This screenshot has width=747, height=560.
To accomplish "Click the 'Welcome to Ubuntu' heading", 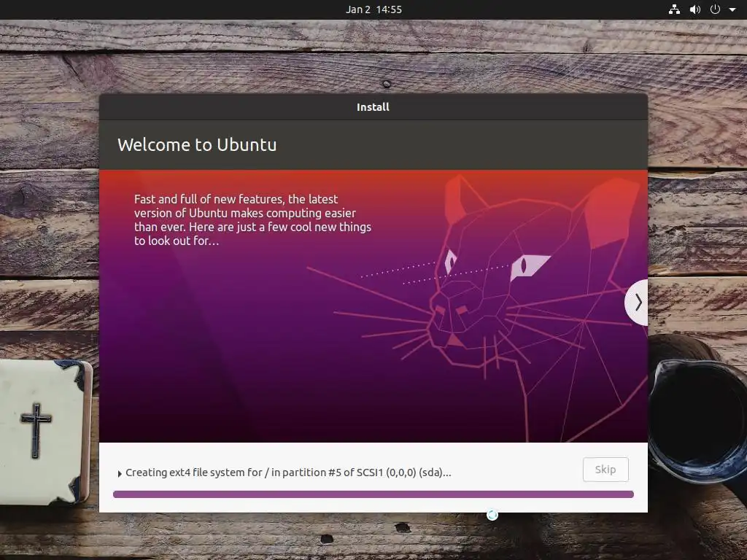I will 197,145.
